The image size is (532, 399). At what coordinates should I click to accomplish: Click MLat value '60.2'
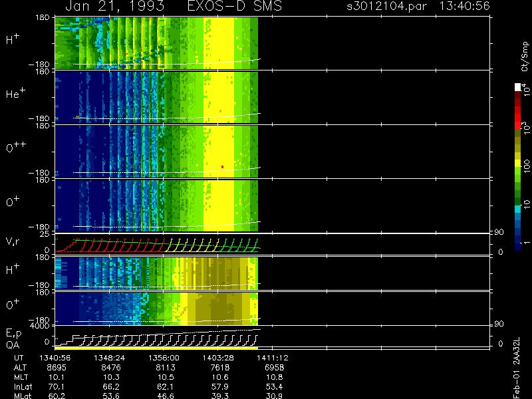(x=57, y=396)
